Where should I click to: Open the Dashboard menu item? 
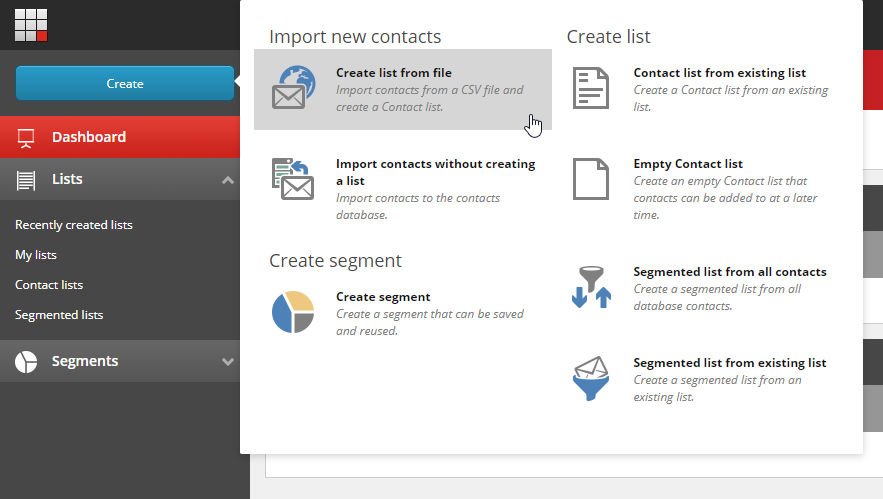[x=89, y=137]
